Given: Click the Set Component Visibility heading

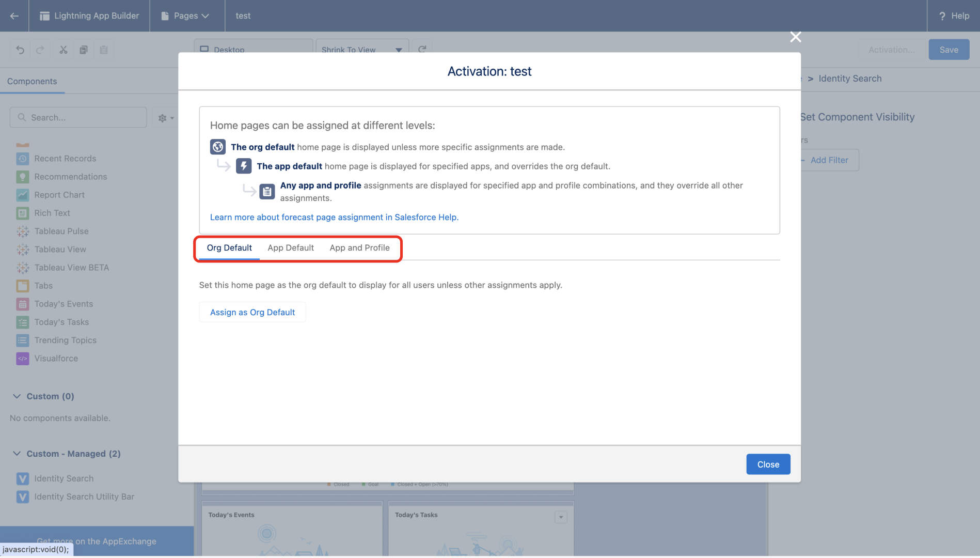Looking at the screenshot, I should tap(857, 117).
